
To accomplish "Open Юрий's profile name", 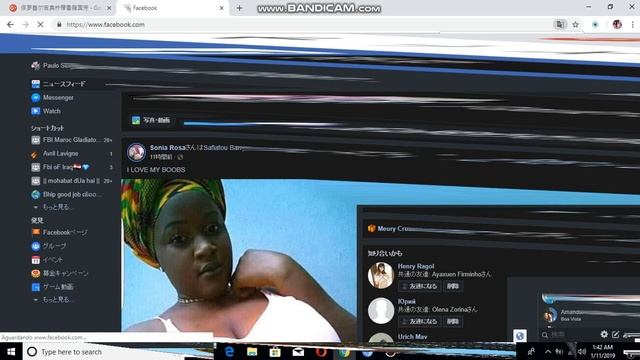I will (407, 302).
